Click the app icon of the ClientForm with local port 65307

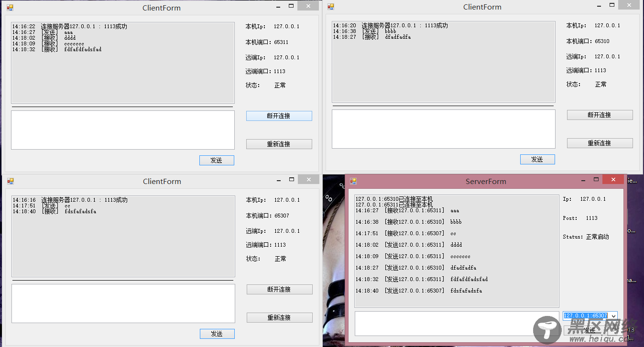11,181
